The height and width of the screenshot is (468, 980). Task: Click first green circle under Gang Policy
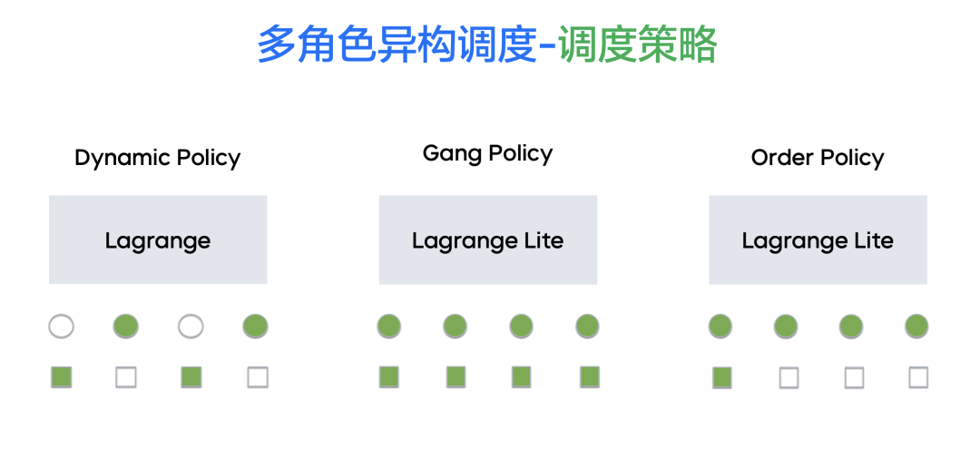pyautogui.click(x=389, y=327)
